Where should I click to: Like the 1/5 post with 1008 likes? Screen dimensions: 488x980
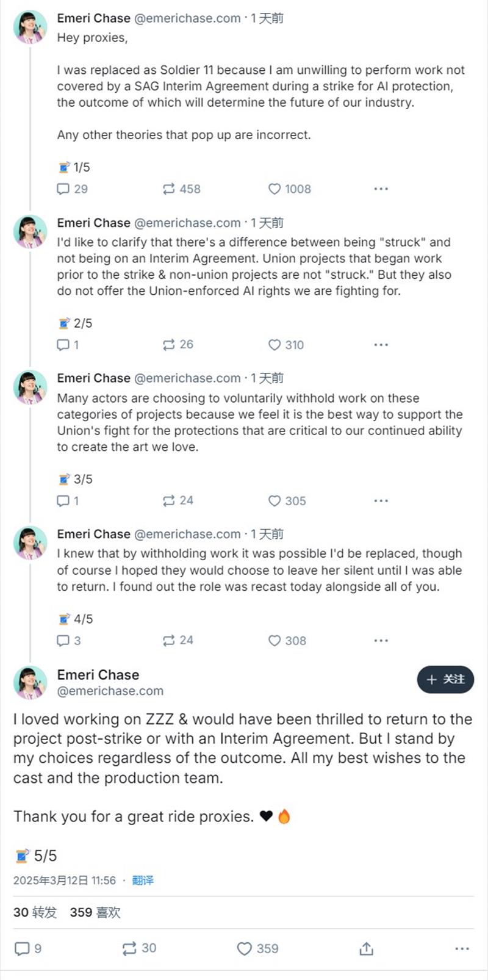click(274, 189)
